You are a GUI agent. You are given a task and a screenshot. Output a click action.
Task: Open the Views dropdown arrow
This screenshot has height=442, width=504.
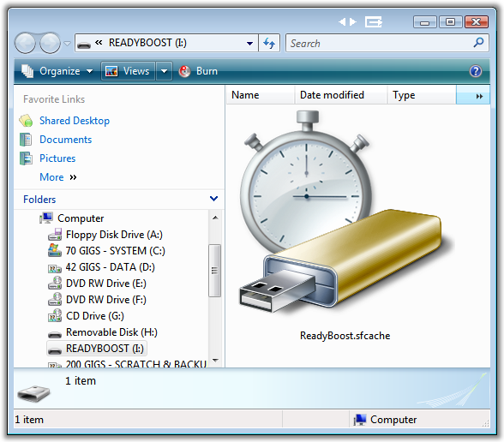(164, 71)
